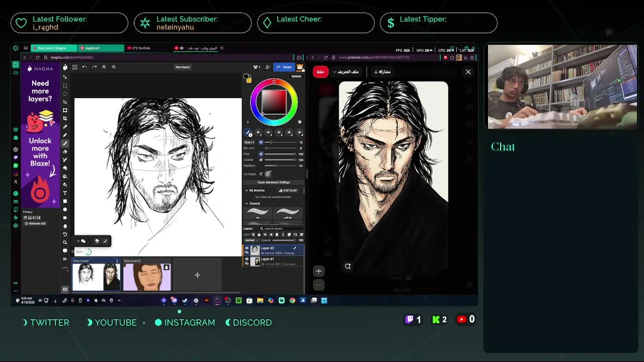Show hidden Windows tray icons chevron
This screenshot has height=362, width=644.
[119, 300]
